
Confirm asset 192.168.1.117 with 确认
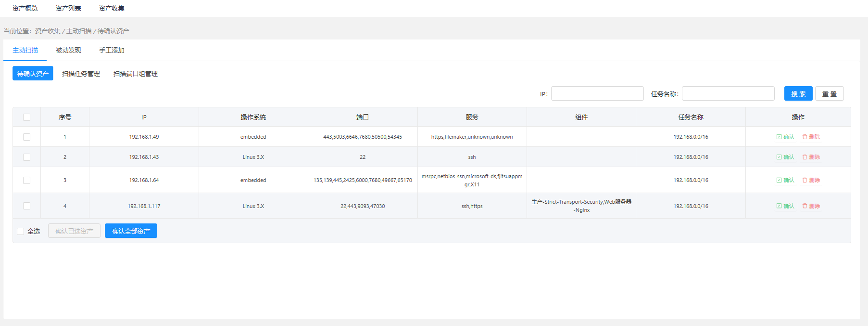point(785,206)
